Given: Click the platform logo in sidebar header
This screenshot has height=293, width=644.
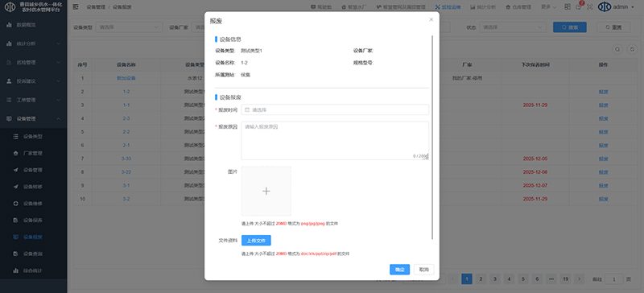Looking at the screenshot, I should point(10,7).
